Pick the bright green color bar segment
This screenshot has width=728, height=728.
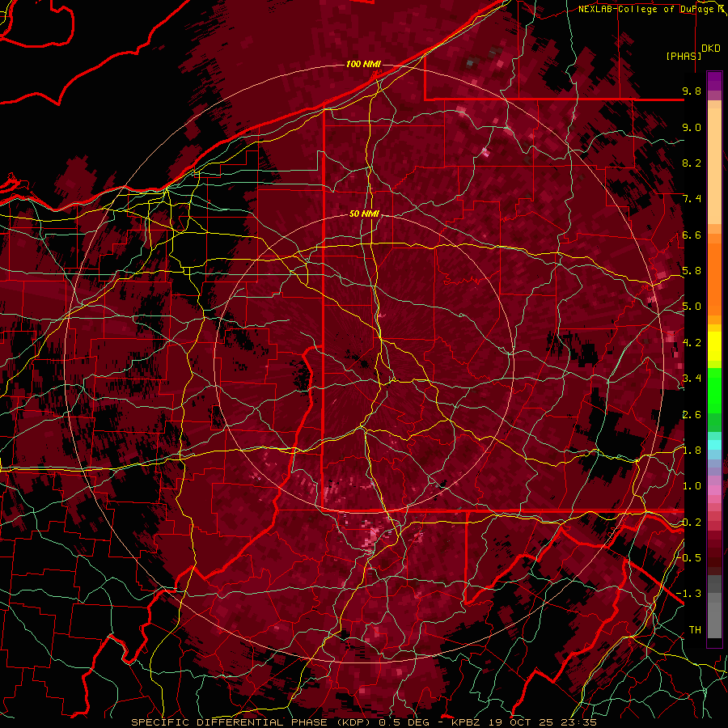click(714, 391)
